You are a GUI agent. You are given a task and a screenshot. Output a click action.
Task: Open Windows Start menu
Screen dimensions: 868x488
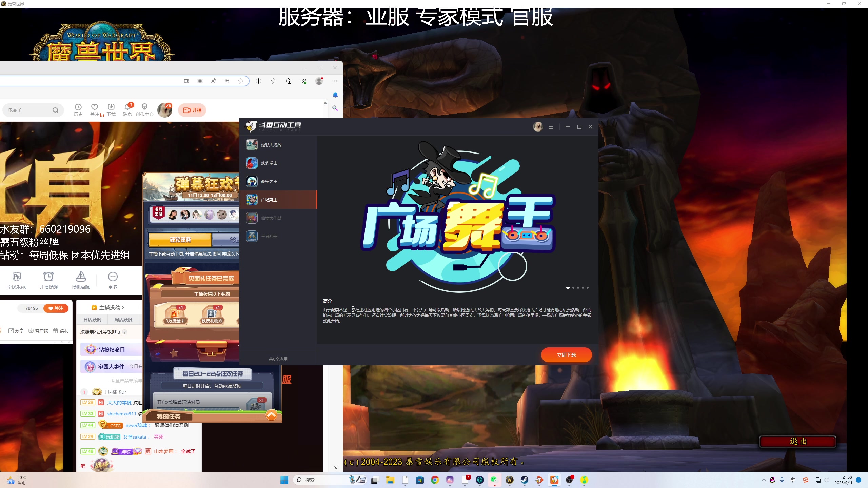(x=284, y=480)
